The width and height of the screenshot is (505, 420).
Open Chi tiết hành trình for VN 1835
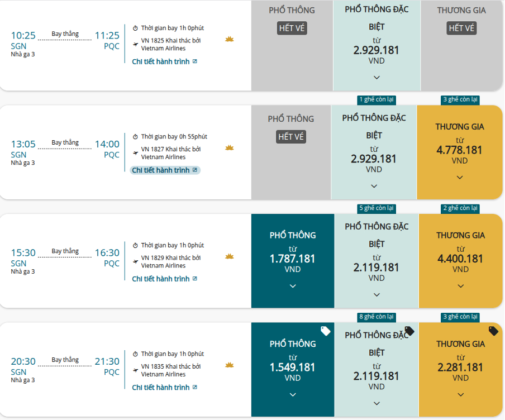coord(165,387)
